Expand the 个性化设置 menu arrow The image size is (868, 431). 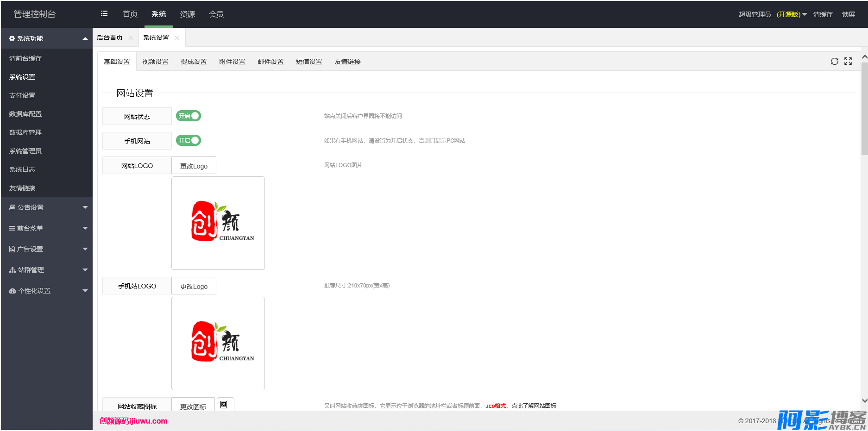click(x=85, y=291)
